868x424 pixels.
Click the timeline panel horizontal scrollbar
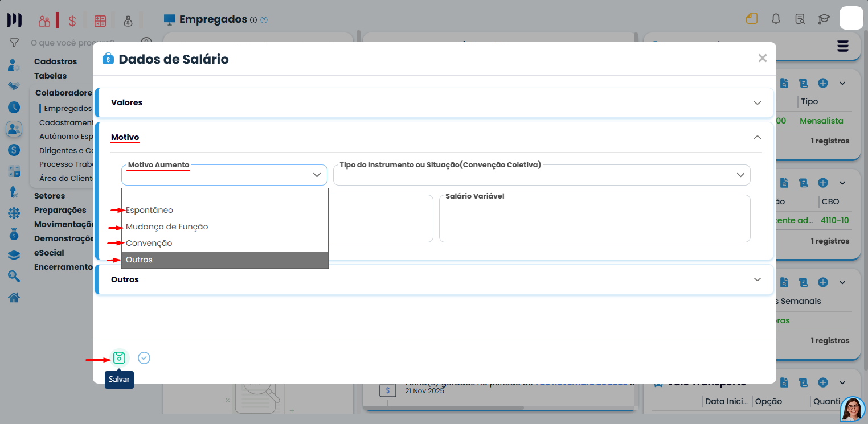(x=443, y=407)
